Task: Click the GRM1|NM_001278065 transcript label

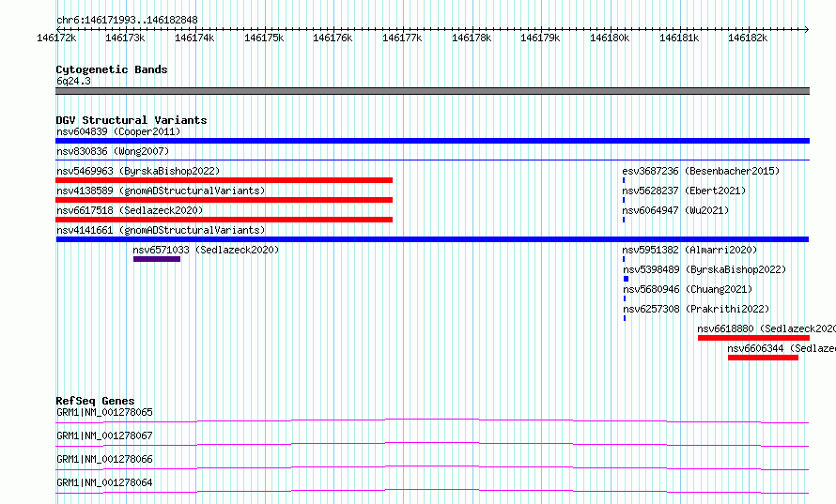Action: pos(104,412)
